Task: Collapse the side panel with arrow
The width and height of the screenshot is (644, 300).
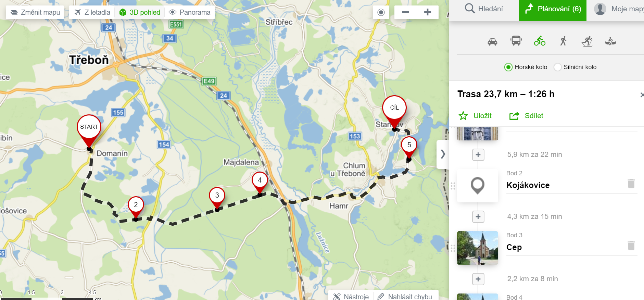Action: click(x=443, y=154)
